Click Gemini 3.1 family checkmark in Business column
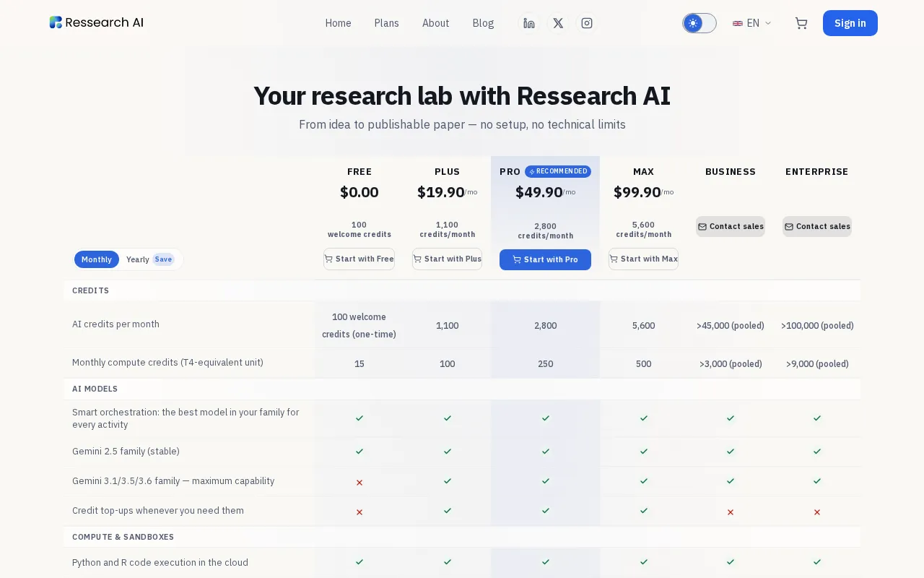The image size is (924, 578). tap(731, 481)
